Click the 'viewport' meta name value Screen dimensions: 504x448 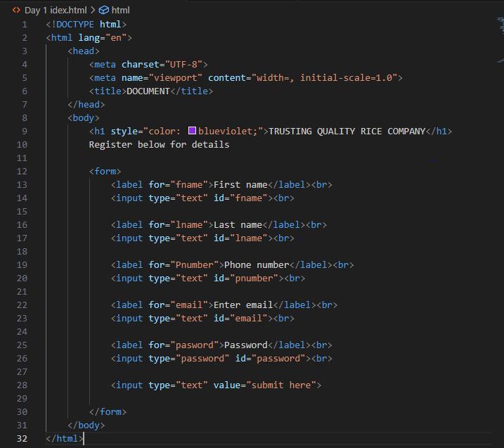(176, 78)
